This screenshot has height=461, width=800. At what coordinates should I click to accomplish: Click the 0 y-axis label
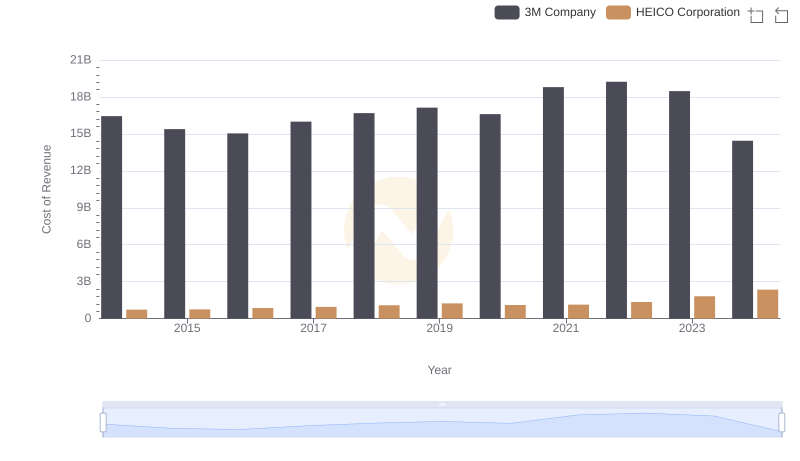coord(88,318)
